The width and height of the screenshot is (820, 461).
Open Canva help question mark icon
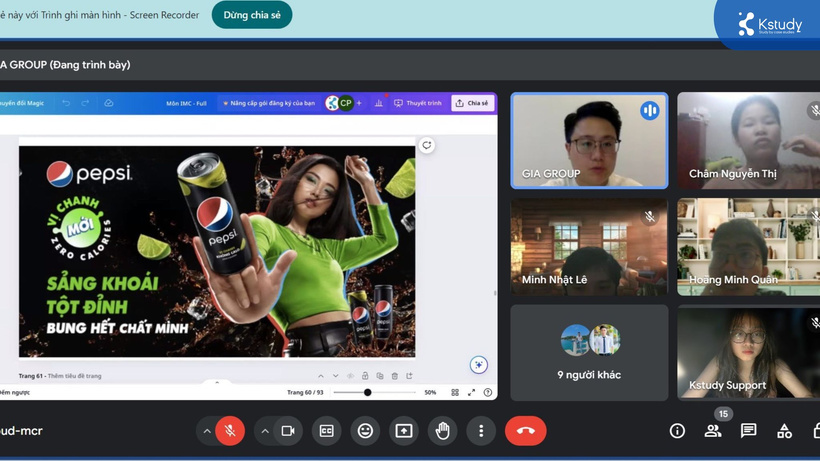488,392
